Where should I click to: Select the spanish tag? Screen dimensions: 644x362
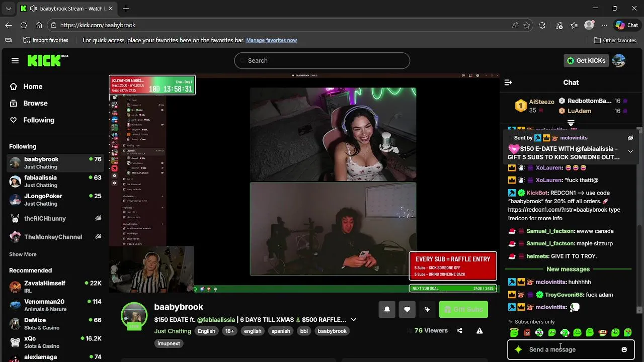[281, 331]
